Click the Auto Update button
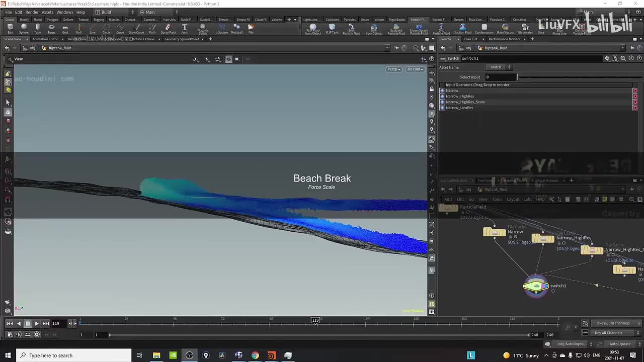 pos(620,344)
